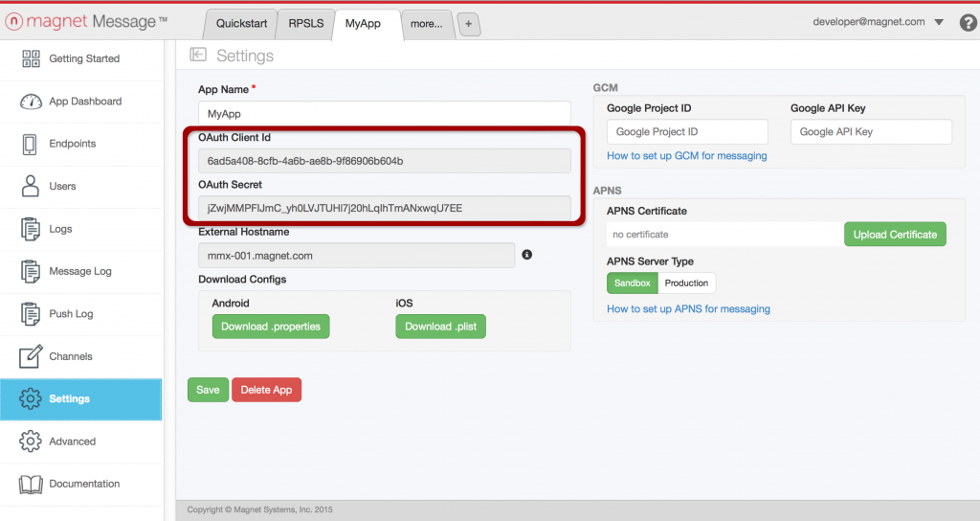Click the Users person icon
Viewport: 980px width, 521px height.
30,186
